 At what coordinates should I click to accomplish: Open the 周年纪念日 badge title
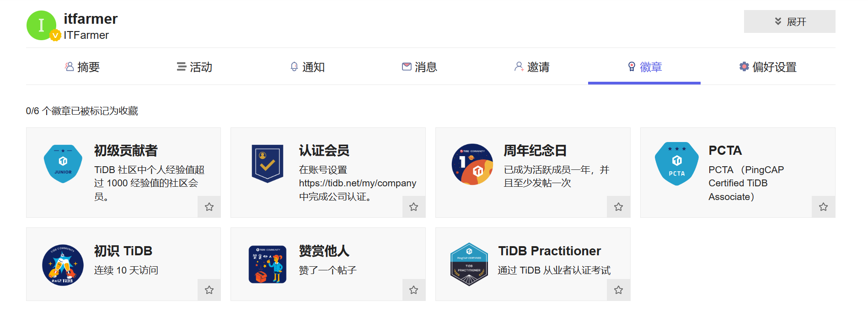point(535,151)
